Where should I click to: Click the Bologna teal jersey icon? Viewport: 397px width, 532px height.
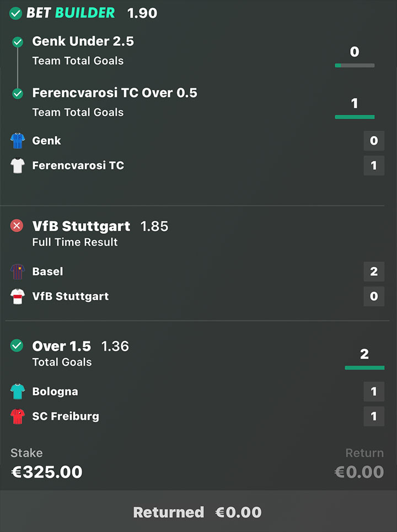(18, 392)
